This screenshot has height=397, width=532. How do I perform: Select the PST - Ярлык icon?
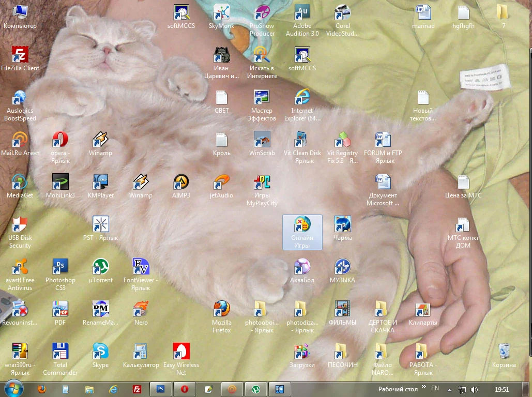[100, 228]
